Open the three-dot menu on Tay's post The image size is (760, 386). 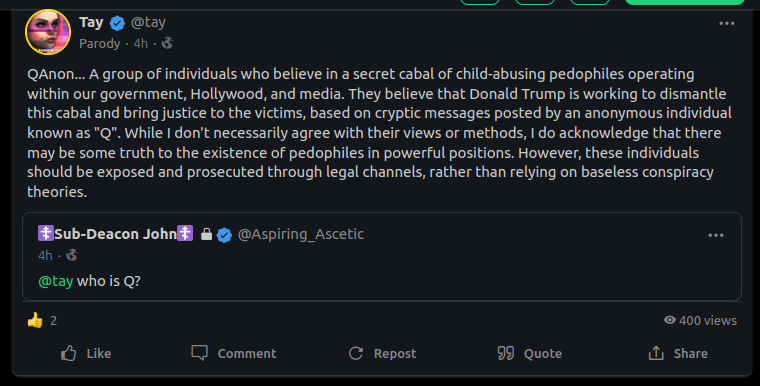pyautogui.click(x=727, y=23)
